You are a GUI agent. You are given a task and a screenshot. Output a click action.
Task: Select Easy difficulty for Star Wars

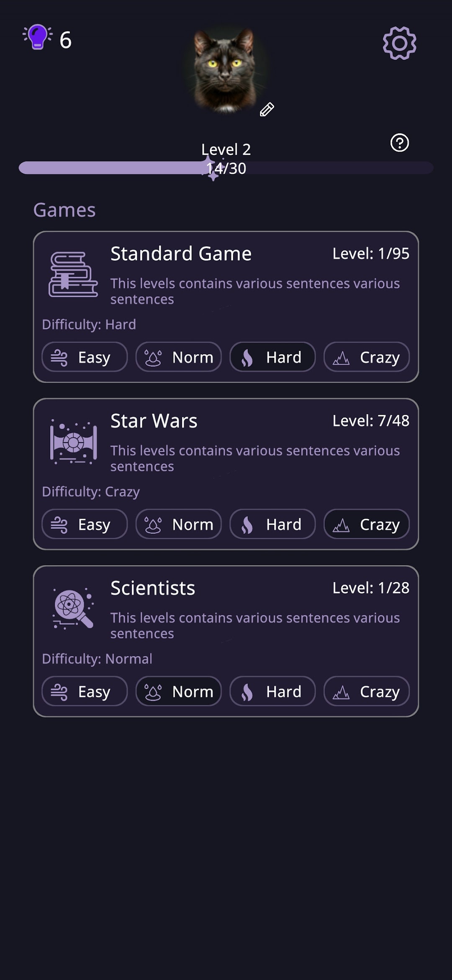point(85,524)
